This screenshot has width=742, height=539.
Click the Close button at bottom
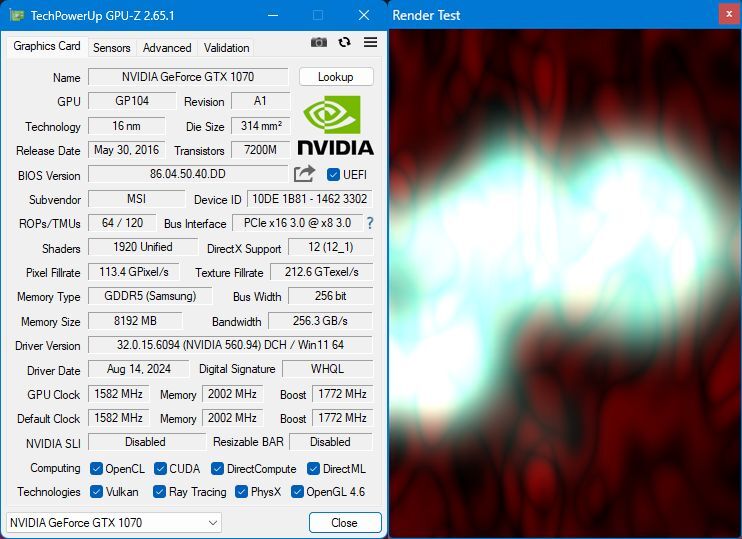tap(345, 522)
